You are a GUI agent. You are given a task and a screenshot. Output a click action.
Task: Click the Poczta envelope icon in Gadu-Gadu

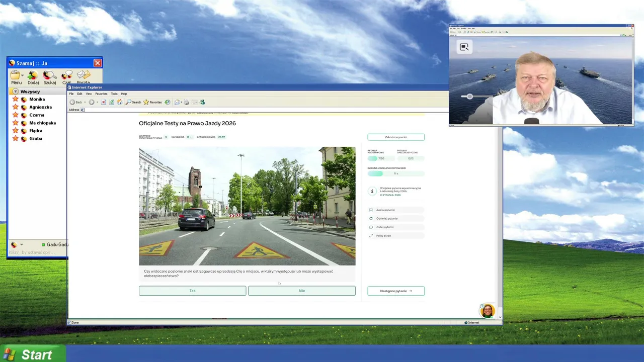point(83,77)
